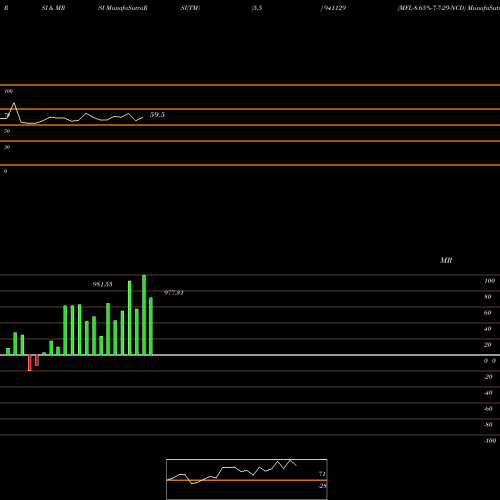Click the MR axis label 60
Viewport: 500px width, 500px height.
click(x=488, y=313)
